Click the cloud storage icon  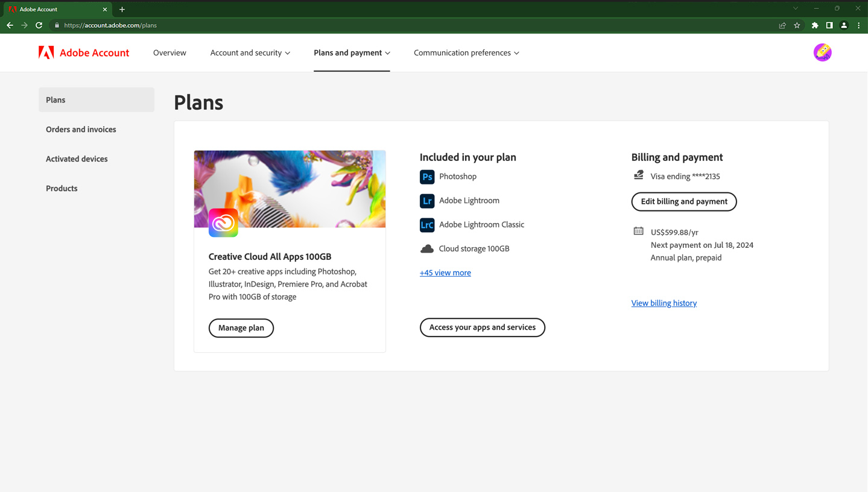pyautogui.click(x=426, y=248)
